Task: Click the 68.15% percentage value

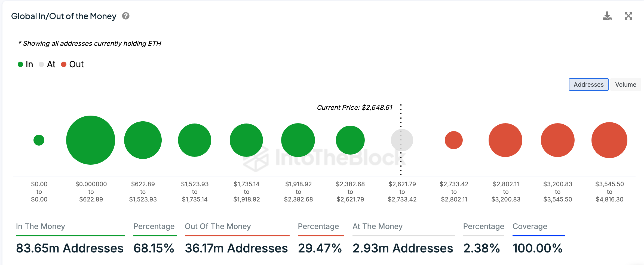Action: (x=154, y=248)
